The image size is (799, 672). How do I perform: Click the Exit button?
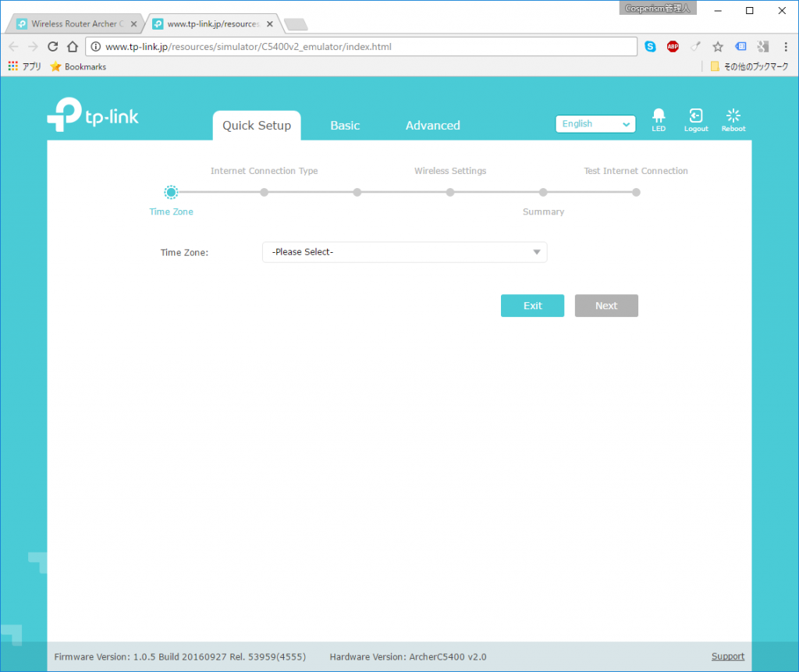point(532,305)
